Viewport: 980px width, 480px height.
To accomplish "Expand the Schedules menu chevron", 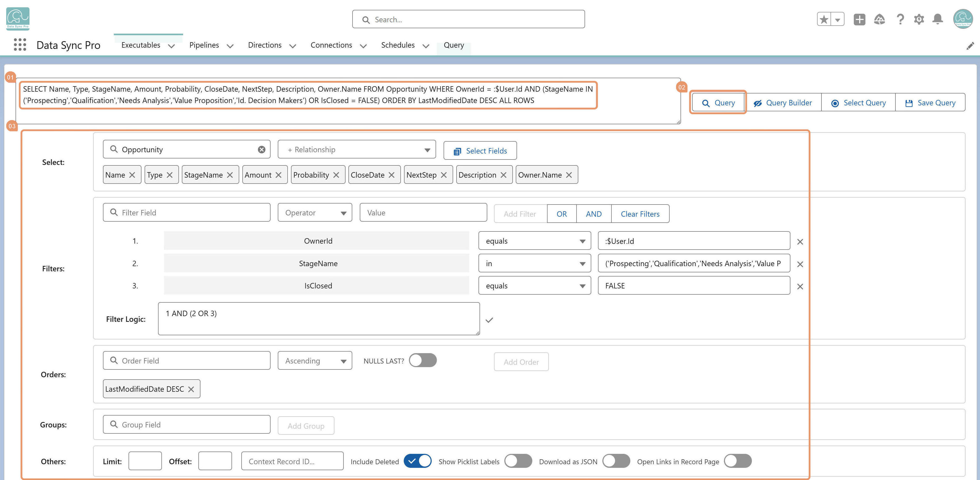I will coord(426,46).
